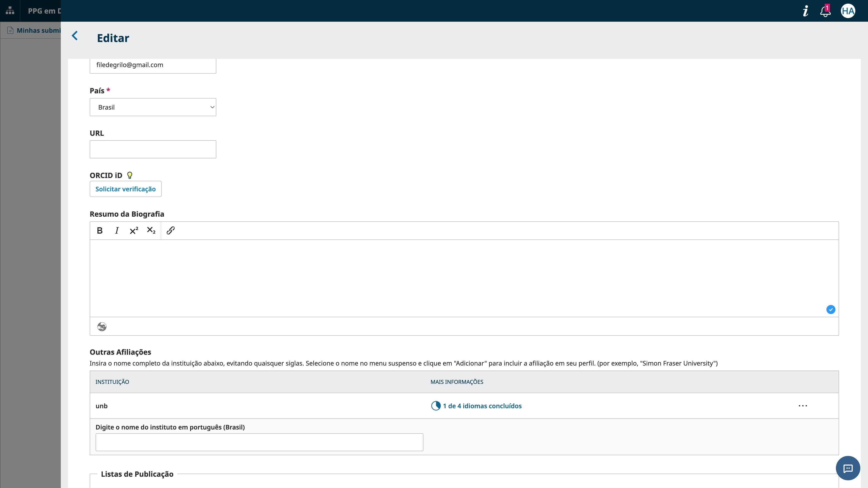The width and height of the screenshot is (868, 488).
Task: Open the three-dots menu for unb affiliation
Action: 803,406
